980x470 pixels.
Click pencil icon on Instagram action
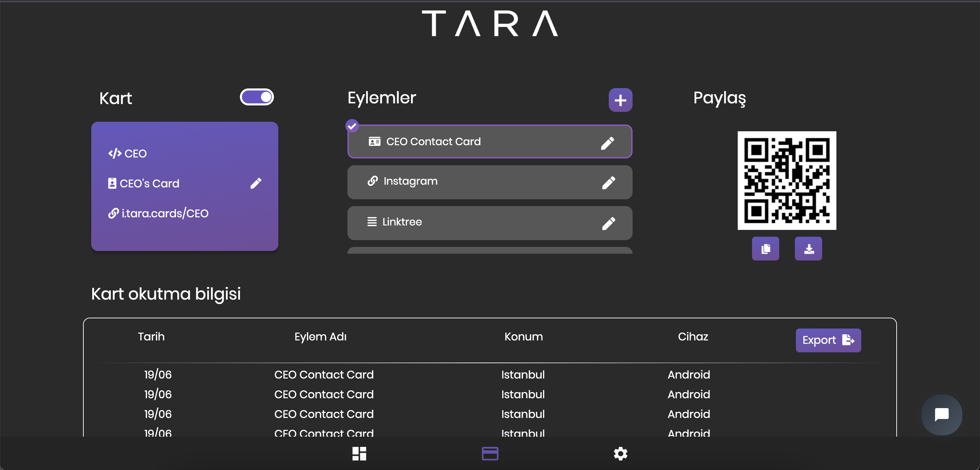pyautogui.click(x=608, y=183)
